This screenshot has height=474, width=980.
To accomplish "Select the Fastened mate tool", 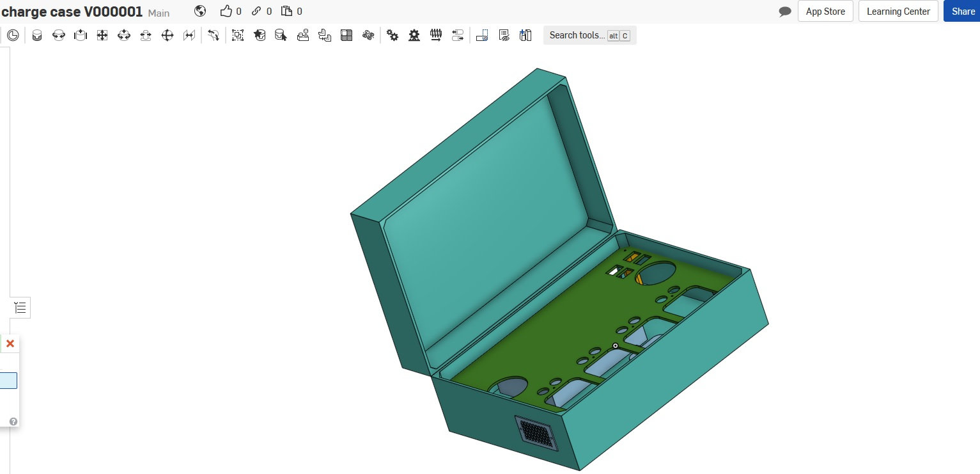I will pos(37,36).
